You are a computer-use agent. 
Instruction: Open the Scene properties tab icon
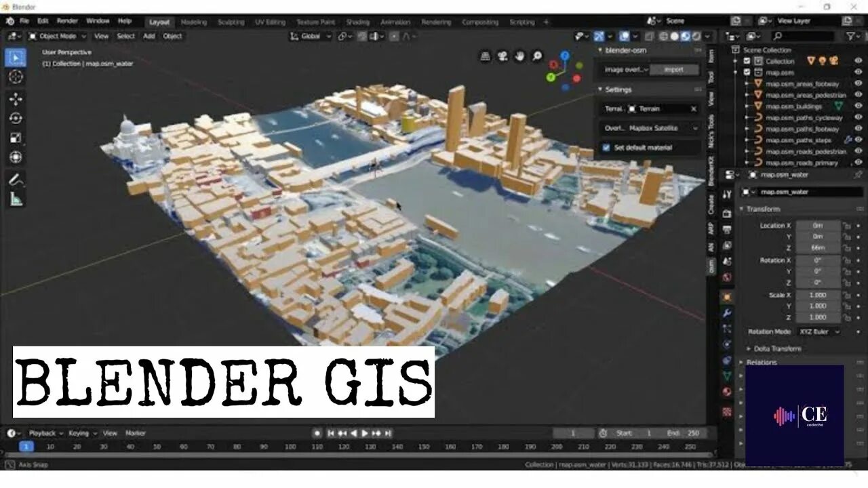point(727,262)
